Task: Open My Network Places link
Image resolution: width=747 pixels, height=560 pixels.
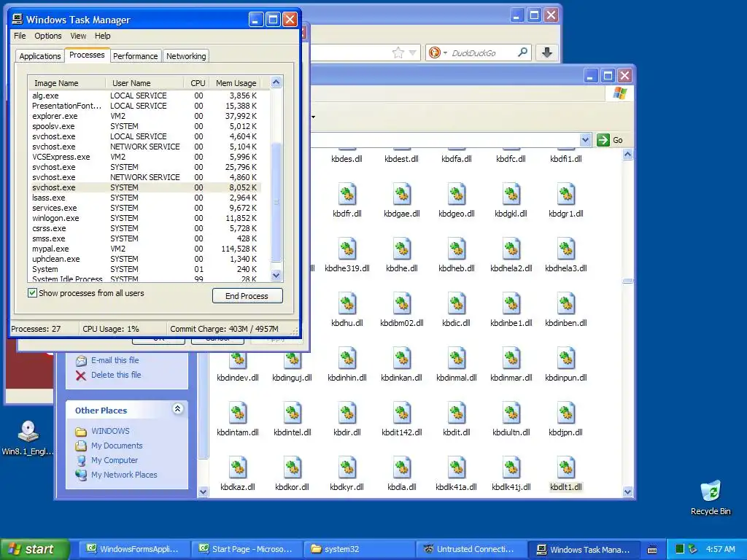Action: (124, 475)
